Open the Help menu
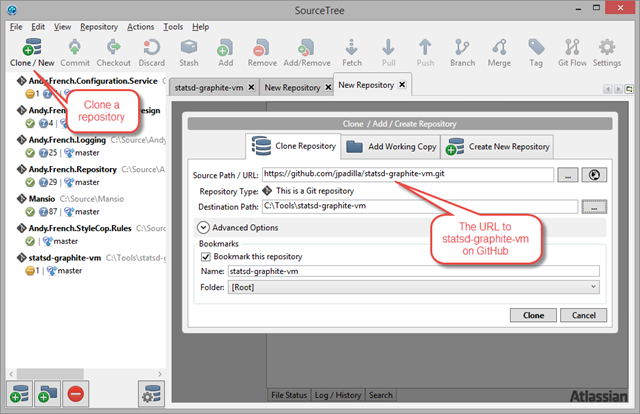The image size is (640, 414). (x=200, y=27)
